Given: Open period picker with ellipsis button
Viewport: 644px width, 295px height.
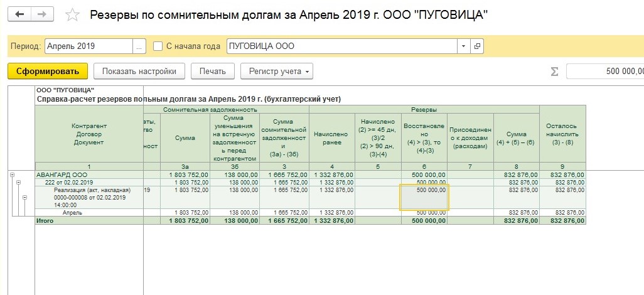Looking at the screenshot, I should tap(139, 46).
